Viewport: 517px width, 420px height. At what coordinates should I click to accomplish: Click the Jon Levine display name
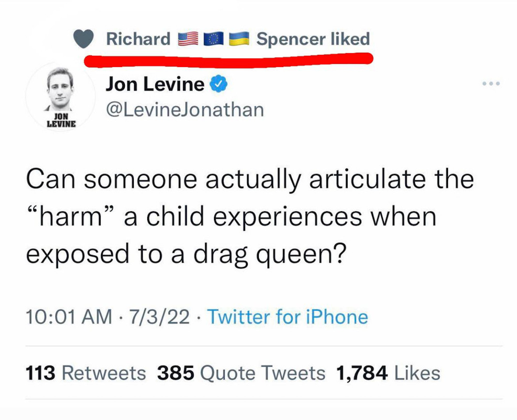[155, 84]
